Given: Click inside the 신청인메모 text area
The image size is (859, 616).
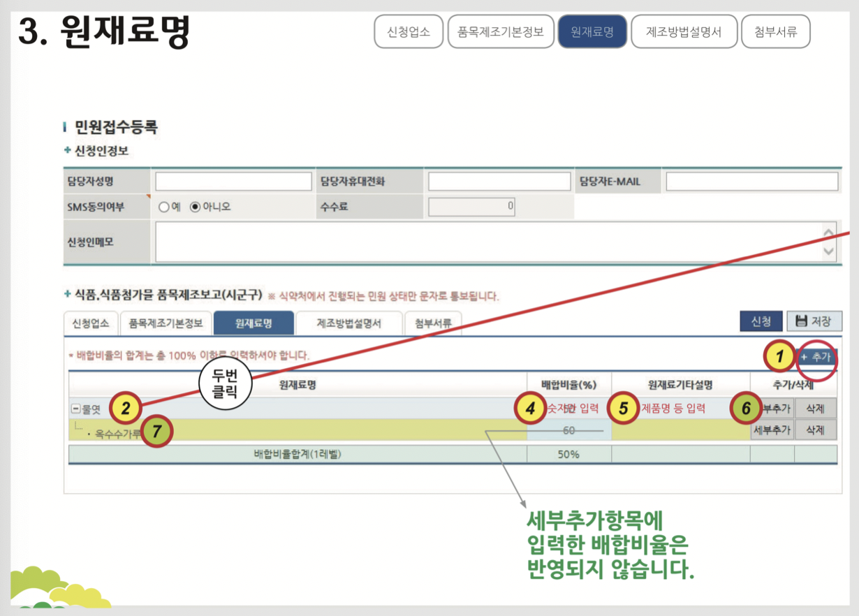Looking at the screenshot, I should coord(489,241).
